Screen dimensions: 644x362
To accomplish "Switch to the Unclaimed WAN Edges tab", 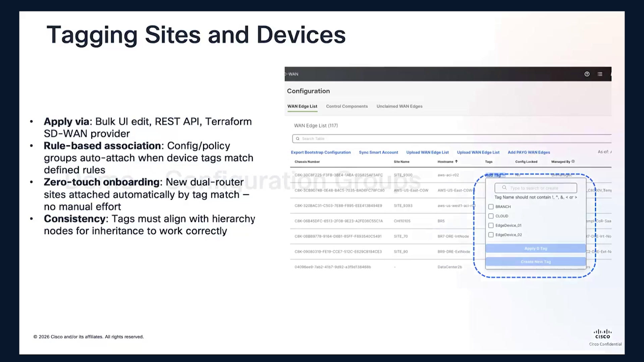I will pos(399,106).
